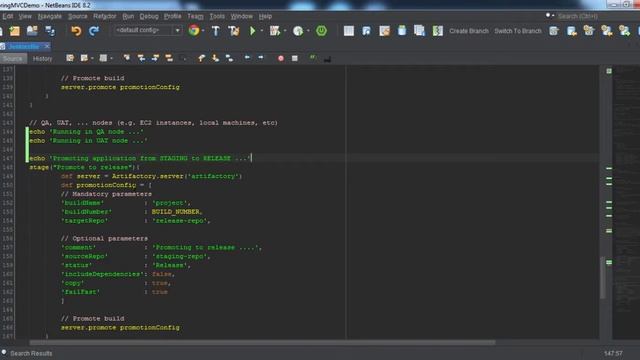Viewport: 640px width, 360px height.
Task: Stop macro recording with square button
Action: [295, 58]
